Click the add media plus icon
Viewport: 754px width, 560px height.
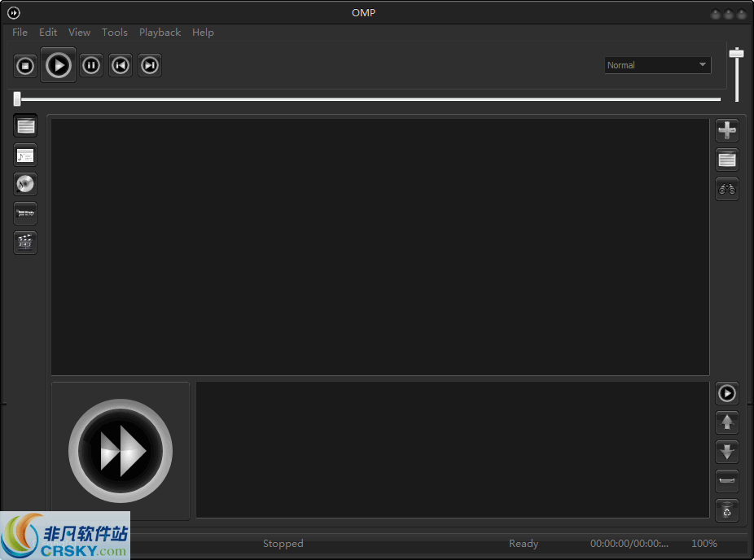pyautogui.click(x=727, y=129)
